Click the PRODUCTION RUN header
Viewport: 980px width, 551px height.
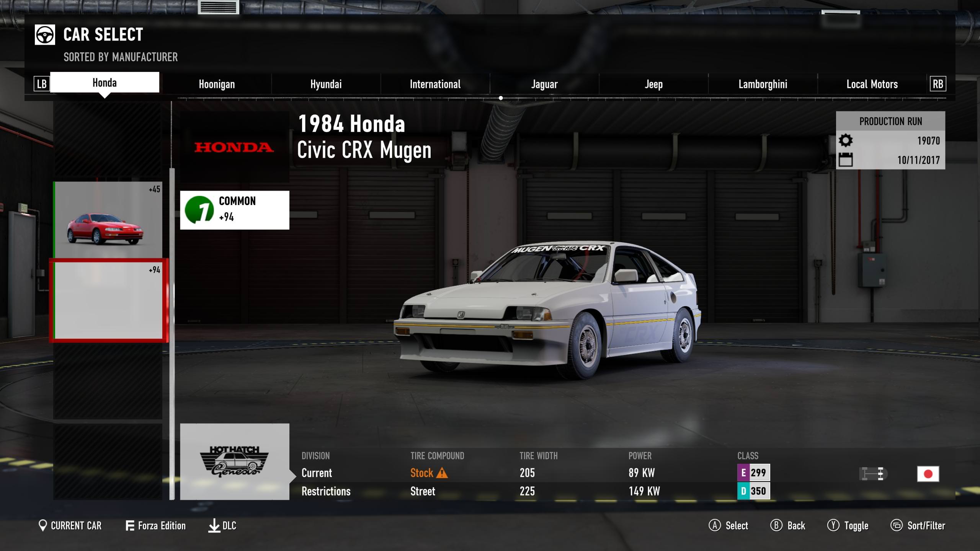coord(890,121)
